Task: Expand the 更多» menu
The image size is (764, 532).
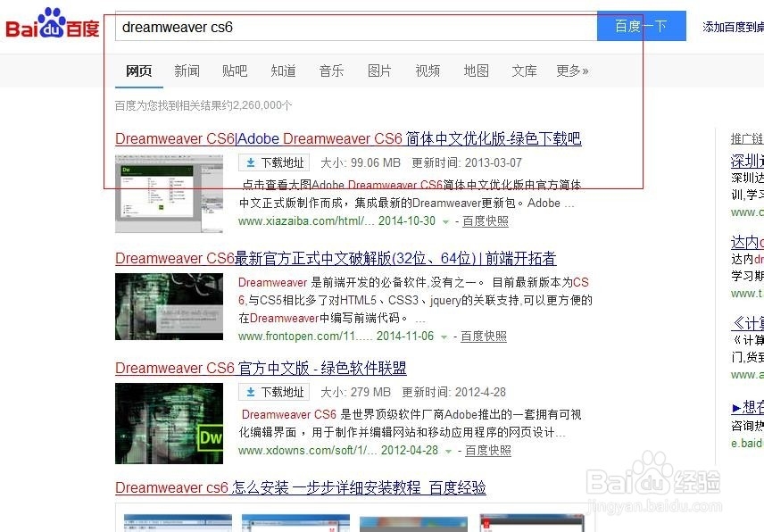Action: (572, 71)
